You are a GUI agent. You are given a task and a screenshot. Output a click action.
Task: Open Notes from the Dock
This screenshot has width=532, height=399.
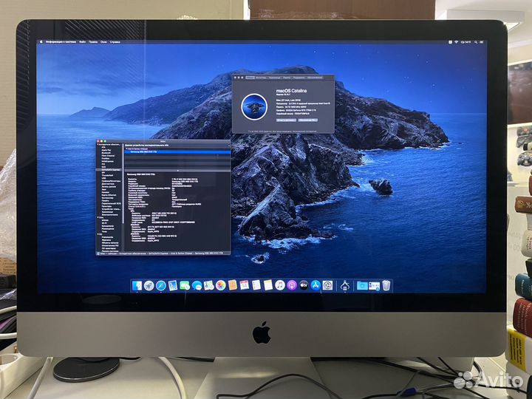[268, 285]
